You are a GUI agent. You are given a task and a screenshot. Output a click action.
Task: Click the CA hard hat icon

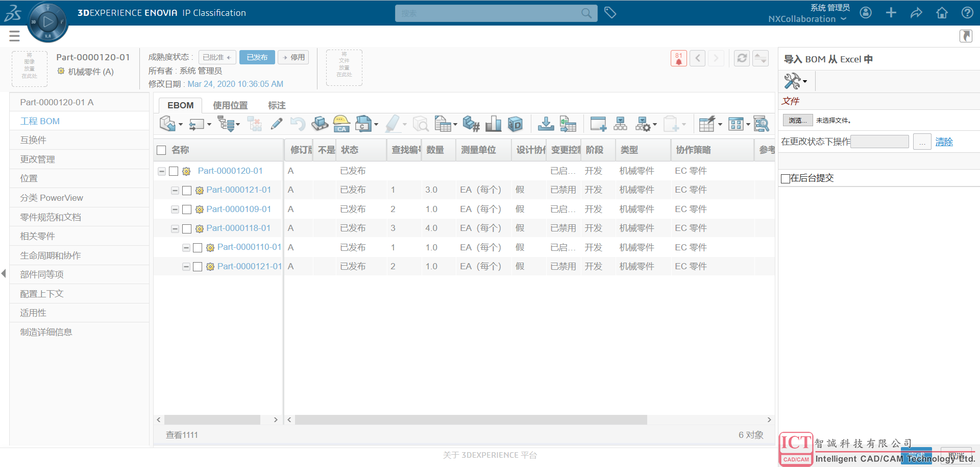click(x=341, y=124)
